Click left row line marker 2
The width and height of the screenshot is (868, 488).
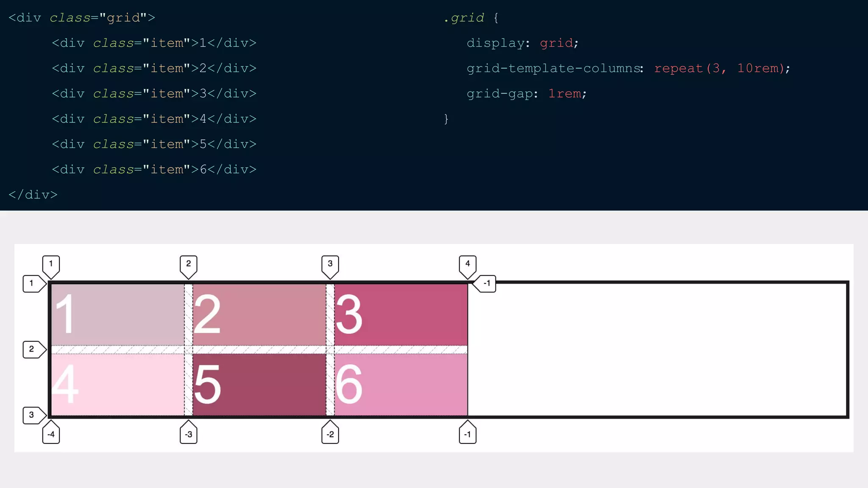point(32,349)
